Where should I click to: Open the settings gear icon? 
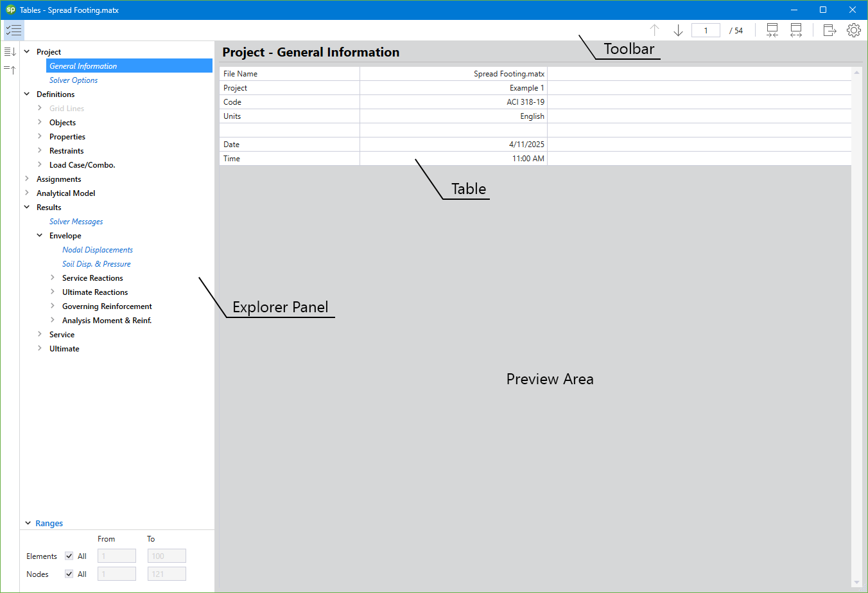click(x=853, y=30)
